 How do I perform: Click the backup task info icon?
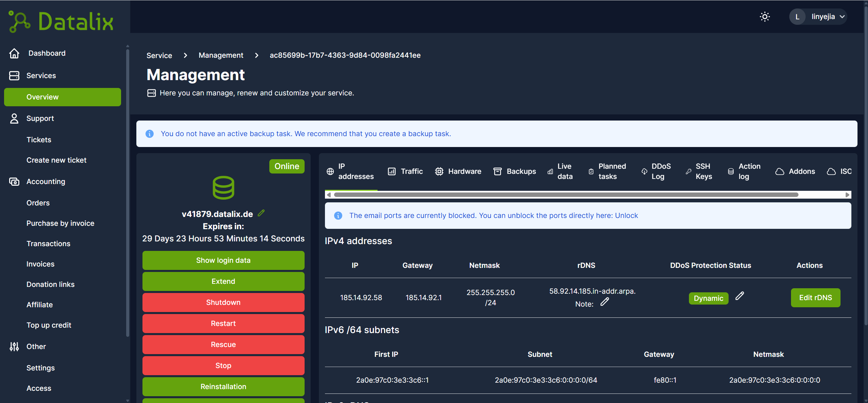149,134
